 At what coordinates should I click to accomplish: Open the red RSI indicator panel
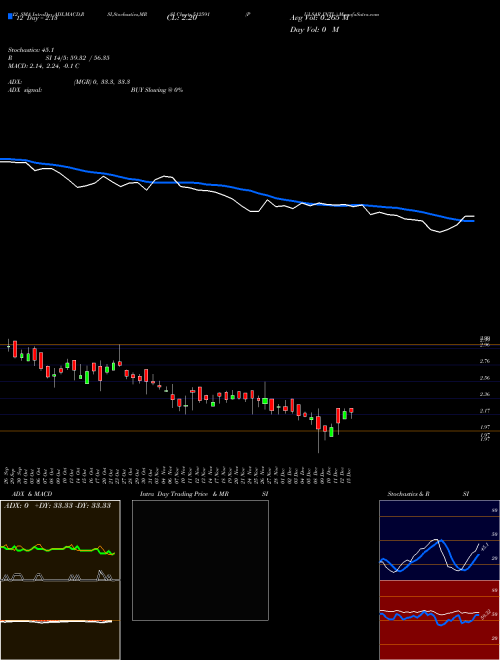tap(439, 620)
